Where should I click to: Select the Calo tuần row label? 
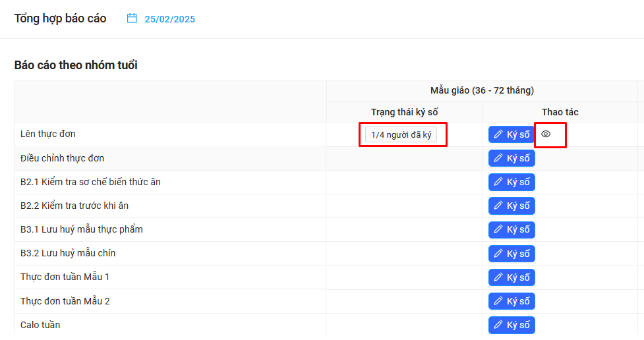pyautogui.click(x=40, y=325)
